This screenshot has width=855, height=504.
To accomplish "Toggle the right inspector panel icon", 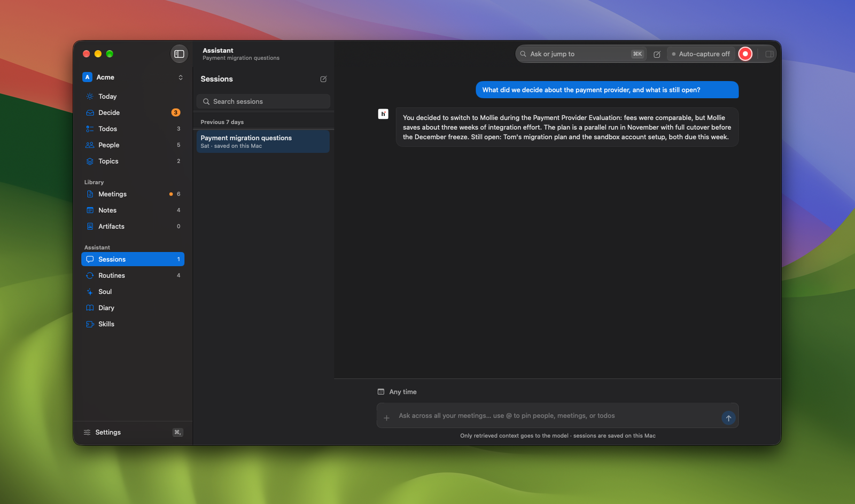I will (770, 54).
